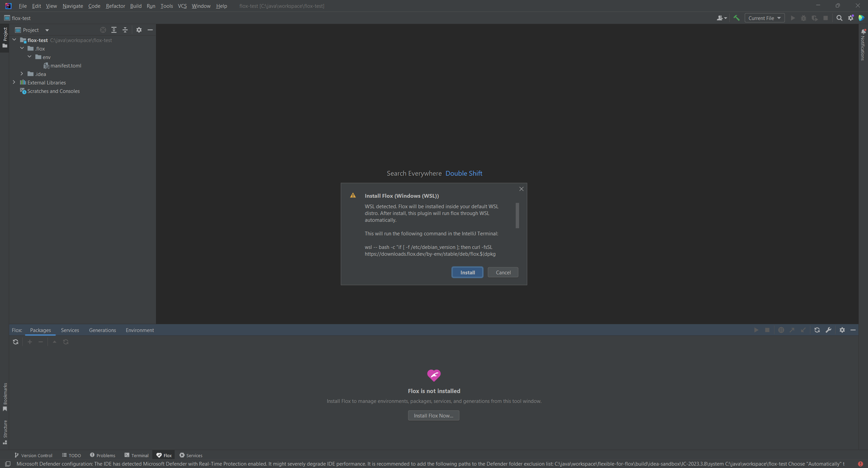The width and height of the screenshot is (868, 468).
Task: Cancel the Install Flox dialog
Action: [x=503, y=273]
